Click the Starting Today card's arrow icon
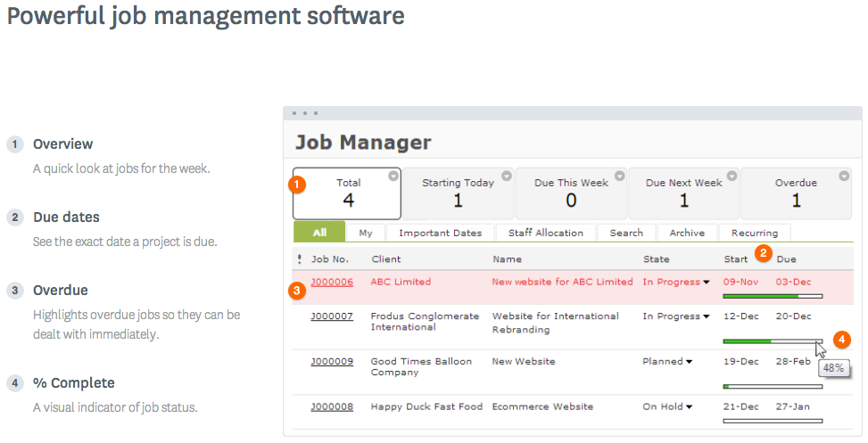Viewport: 868px width, 443px height. coord(507,176)
